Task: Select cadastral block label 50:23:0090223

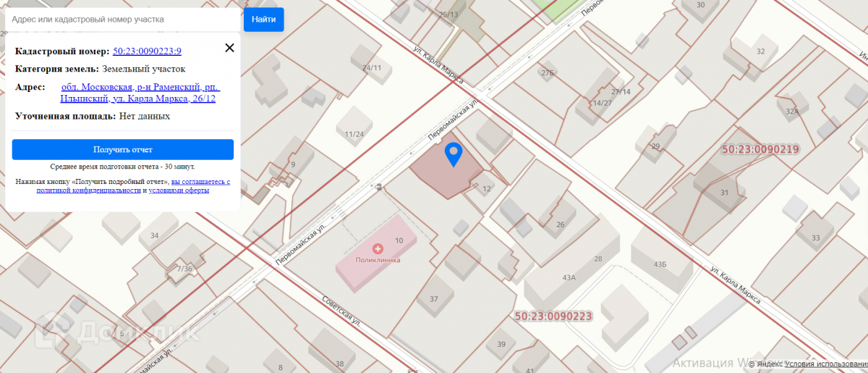Action: (x=554, y=317)
